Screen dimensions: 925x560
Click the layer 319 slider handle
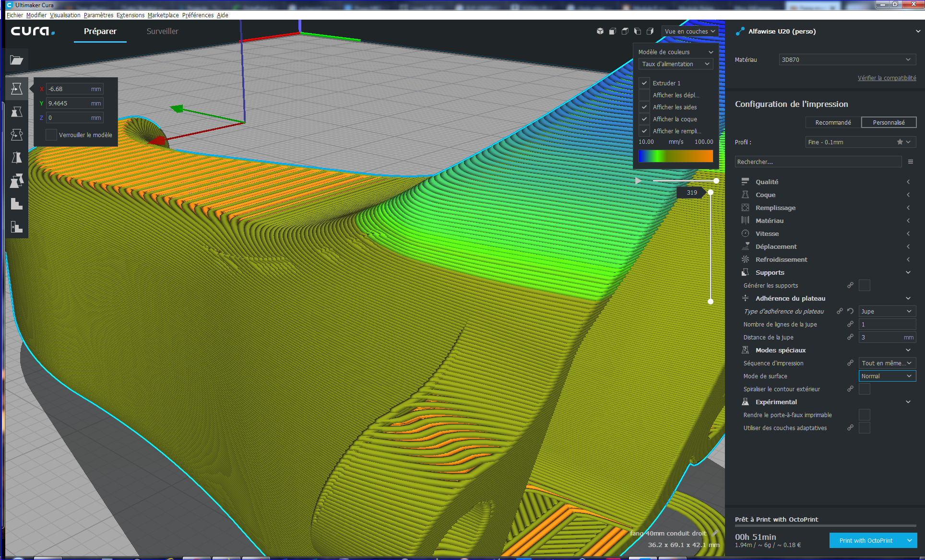[711, 192]
